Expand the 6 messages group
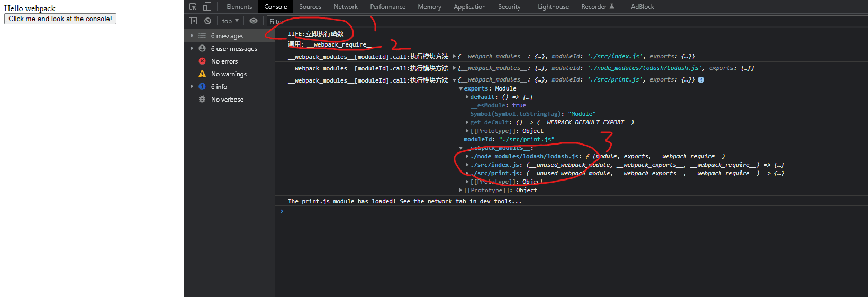The image size is (868, 297). tap(192, 36)
